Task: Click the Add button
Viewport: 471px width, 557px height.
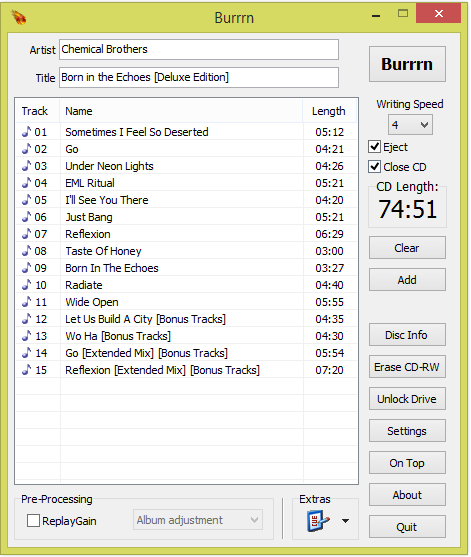Action: (407, 280)
